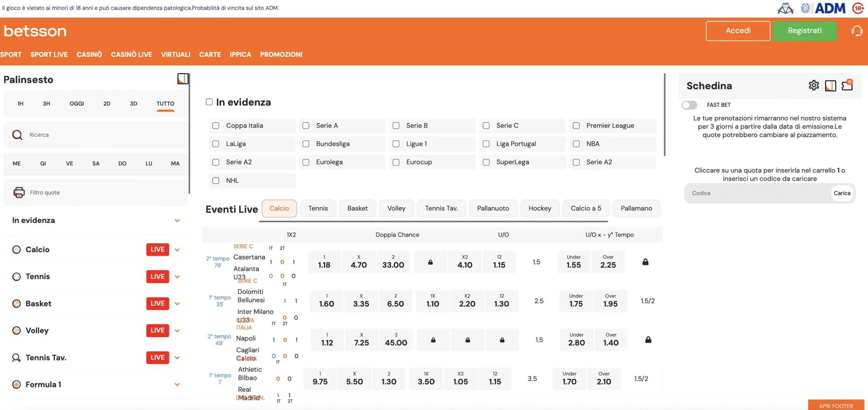Collapse the Tennis Tav. section
This screenshot has width=868, height=410.
[177, 357]
